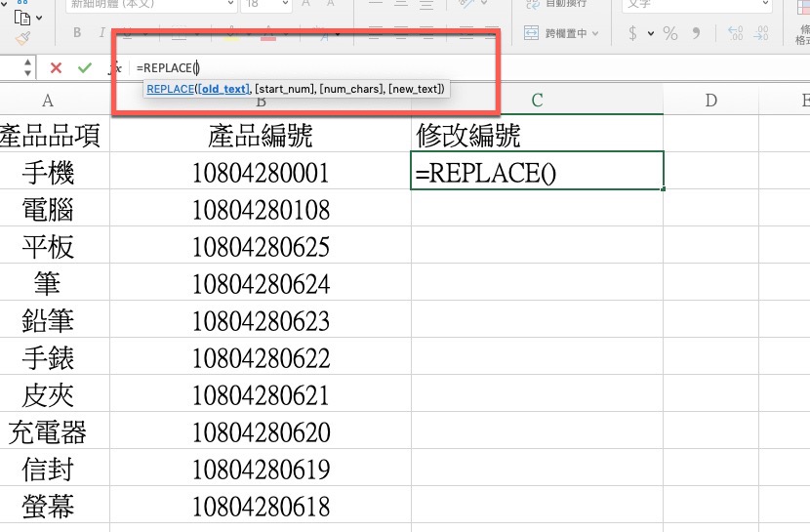
Task: Click cell with value 10804280625
Action: coord(261,246)
